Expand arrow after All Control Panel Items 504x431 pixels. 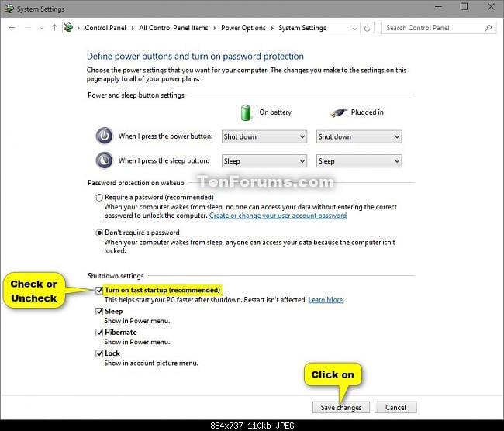point(214,28)
